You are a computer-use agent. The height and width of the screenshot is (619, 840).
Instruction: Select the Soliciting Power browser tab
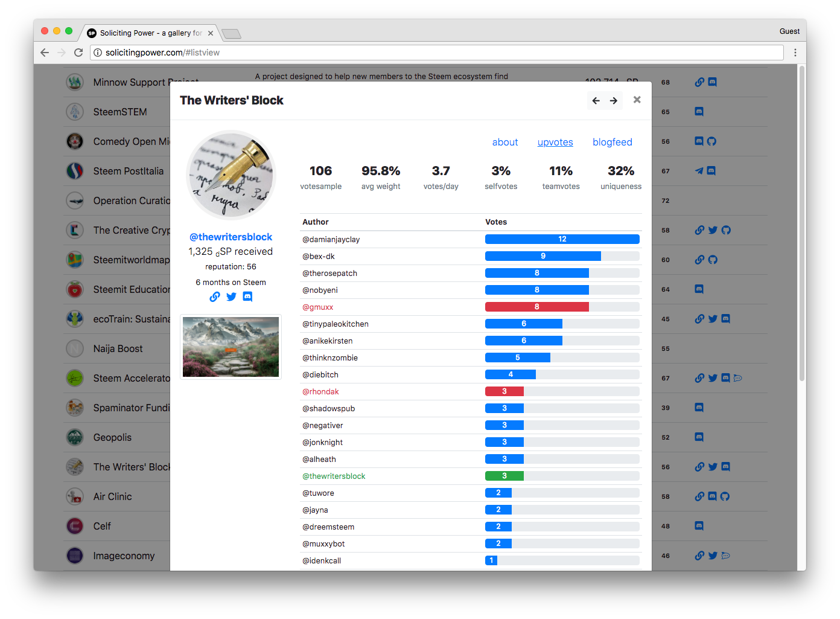click(151, 33)
